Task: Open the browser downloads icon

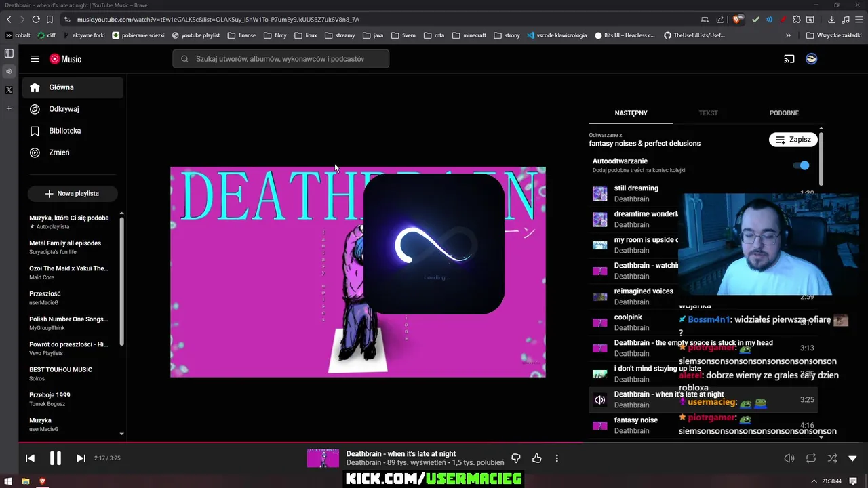Action: pos(831,20)
